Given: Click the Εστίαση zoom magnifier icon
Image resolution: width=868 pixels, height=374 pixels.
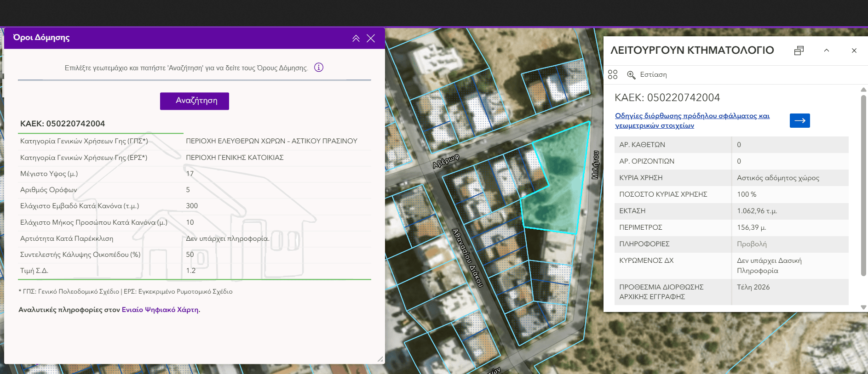Looking at the screenshot, I should coord(631,74).
